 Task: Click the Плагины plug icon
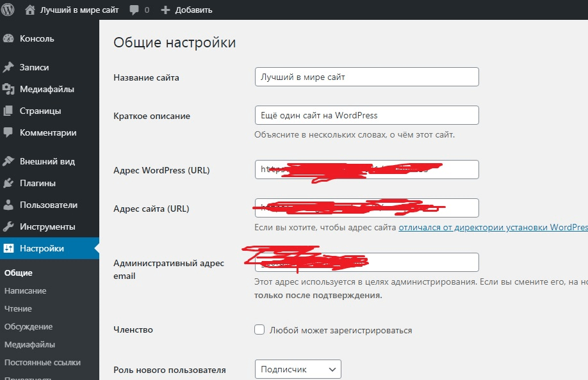point(8,183)
